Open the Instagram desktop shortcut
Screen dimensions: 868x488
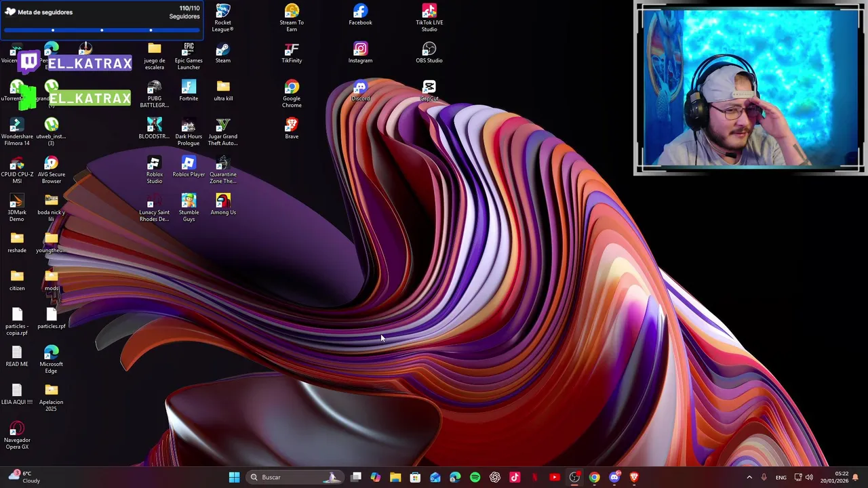point(360,53)
